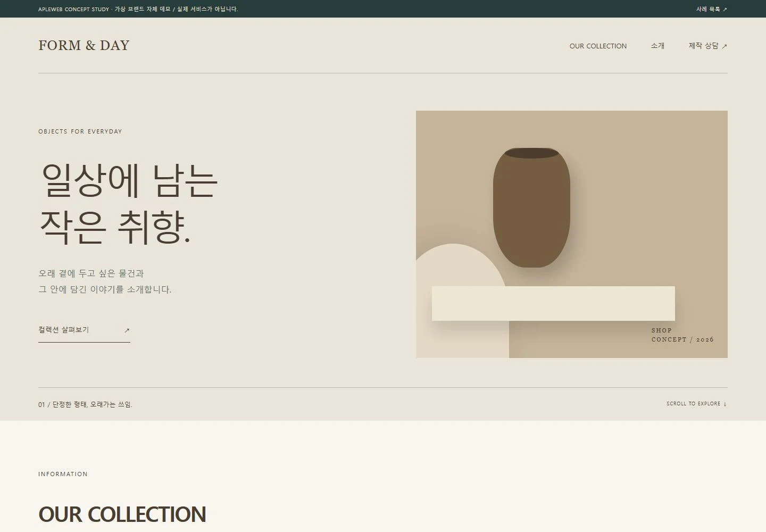Click the text 오래 곁에 두고 싶은 물건과

91,273
